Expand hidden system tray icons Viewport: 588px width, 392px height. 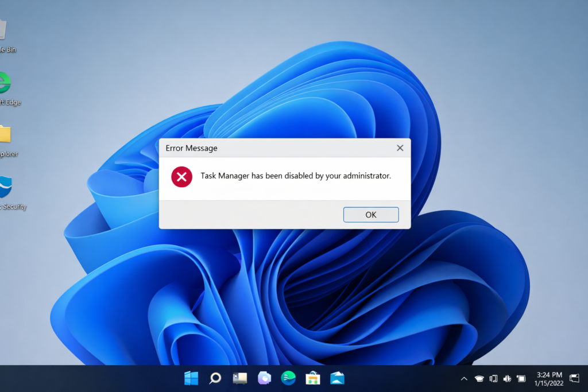click(463, 378)
